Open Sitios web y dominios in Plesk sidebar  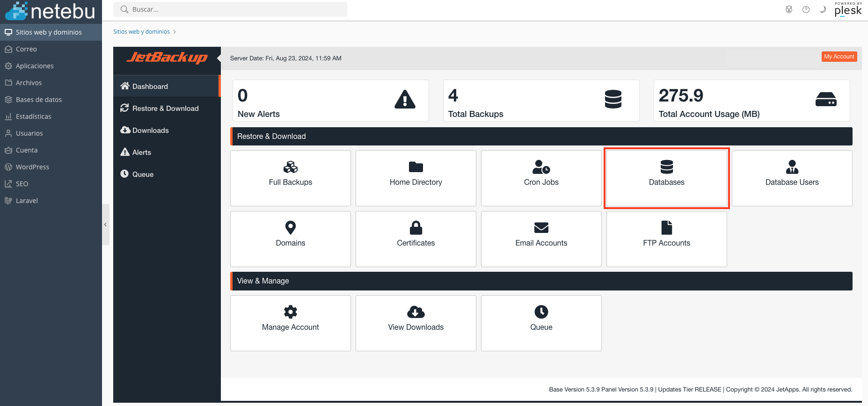click(x=51, y=32)
